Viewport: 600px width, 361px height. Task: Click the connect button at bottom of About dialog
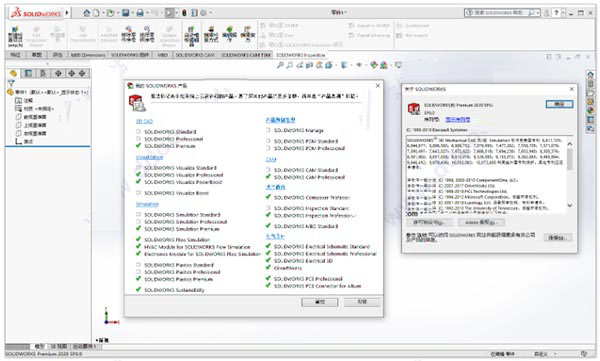558,238
